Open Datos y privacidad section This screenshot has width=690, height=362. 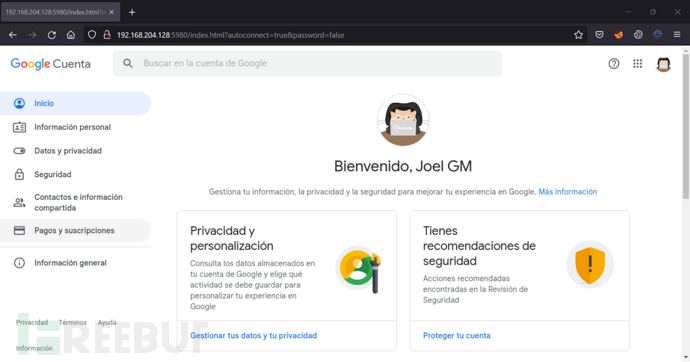75,151
